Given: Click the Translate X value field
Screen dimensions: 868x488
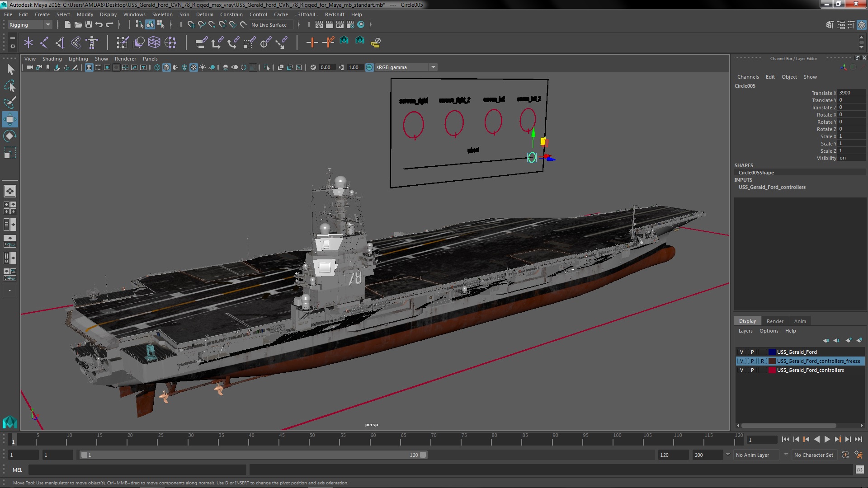Looking at the screenshot, I should [x=852, y=93].
